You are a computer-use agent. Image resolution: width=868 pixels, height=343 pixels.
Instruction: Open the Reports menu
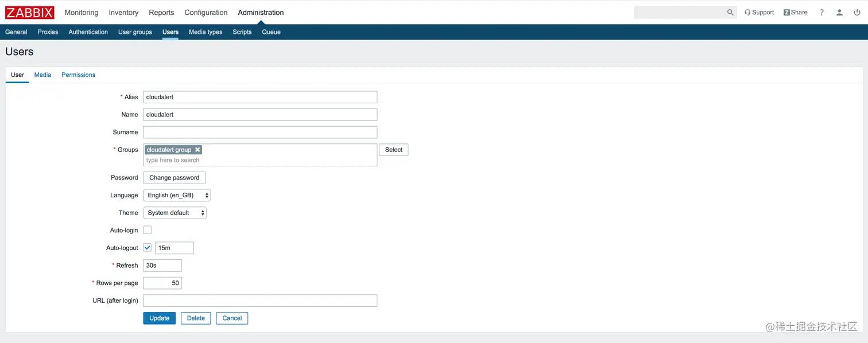[x=161, y=12]
